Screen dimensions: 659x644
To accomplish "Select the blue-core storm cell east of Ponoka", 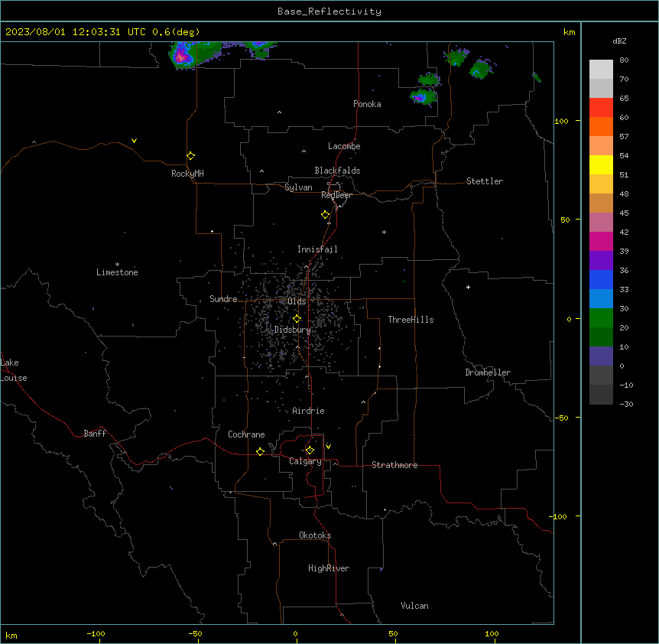I will (424, 97).
